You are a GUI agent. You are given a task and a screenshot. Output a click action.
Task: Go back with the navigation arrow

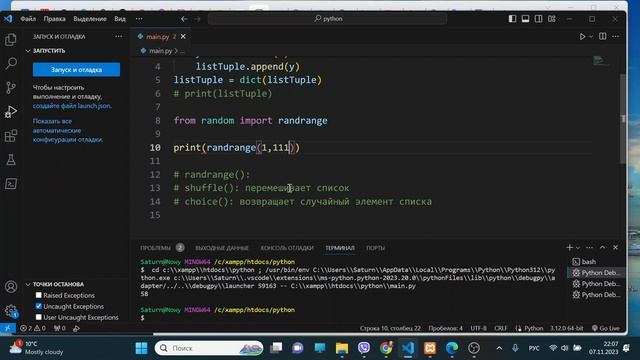coord(184,19)
